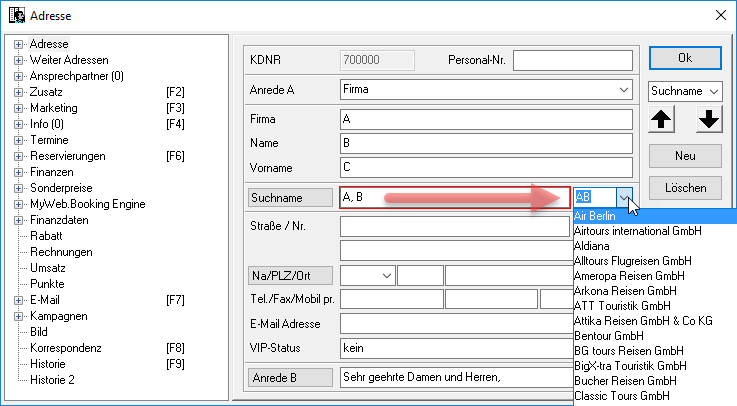Click into the Name input field
This screenshot has width=737, height=406.
(486, 143)
